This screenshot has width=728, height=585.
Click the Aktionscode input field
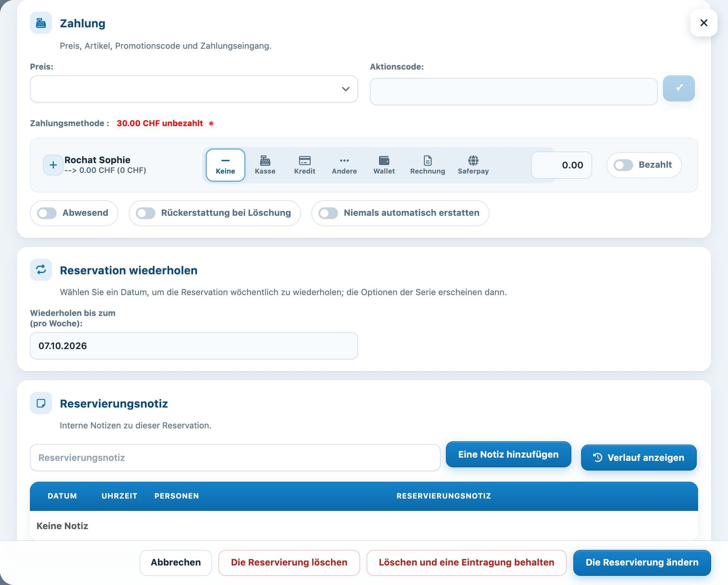[514, 91]
